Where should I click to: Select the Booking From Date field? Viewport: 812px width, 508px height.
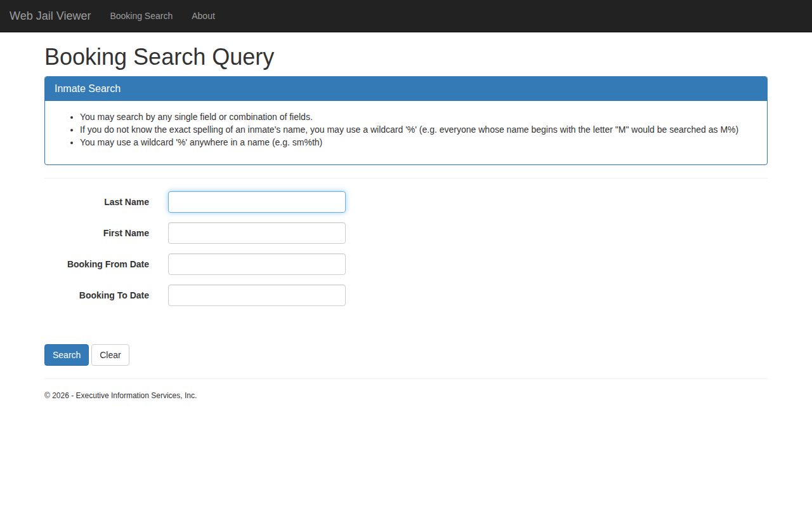click(257, 264)
